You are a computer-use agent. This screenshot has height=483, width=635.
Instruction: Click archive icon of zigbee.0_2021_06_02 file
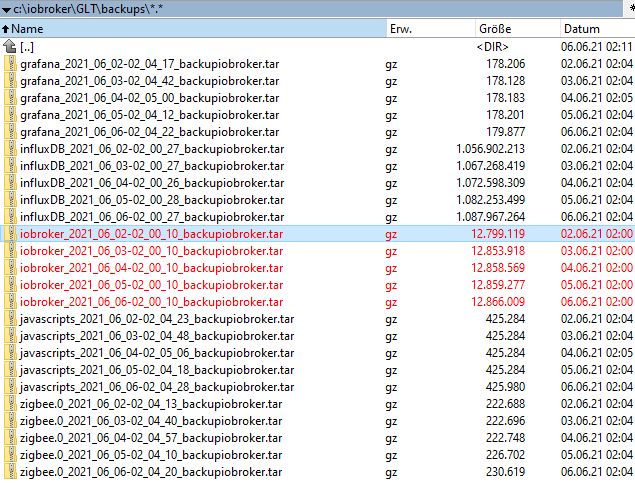[10, 404]
